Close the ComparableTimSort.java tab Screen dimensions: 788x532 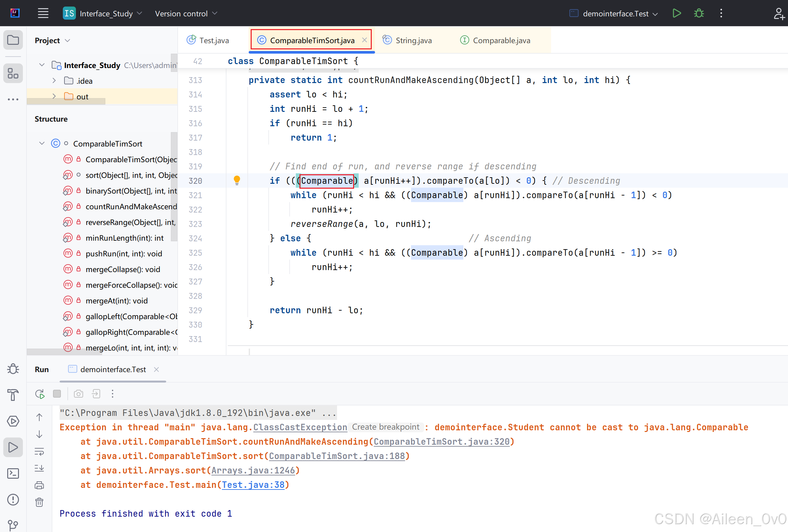click(365, 40)
